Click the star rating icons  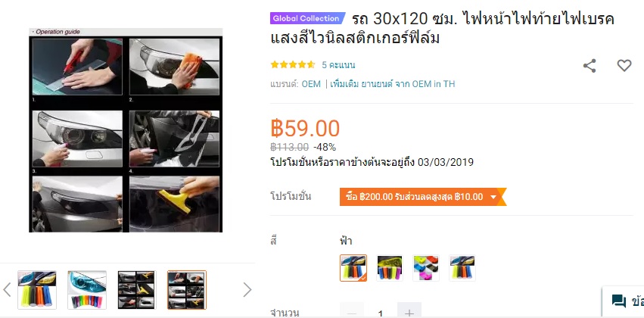292,65
